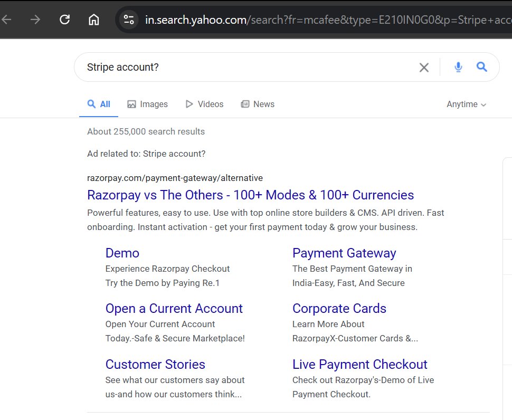Clear the search box with the X icon
Viewport: 512px width, 420px height.
424,67
